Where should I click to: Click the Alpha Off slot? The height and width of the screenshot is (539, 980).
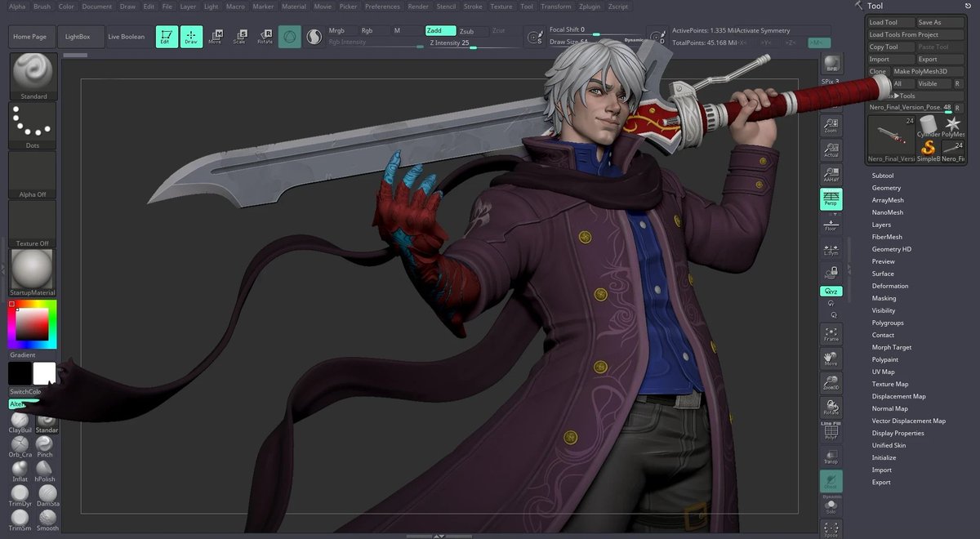pyautogui.click(x=33, y=174)
